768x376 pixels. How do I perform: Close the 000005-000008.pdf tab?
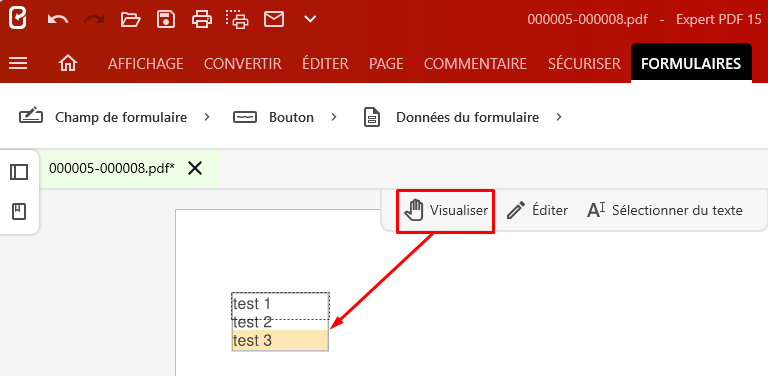(x=195, y=168)
